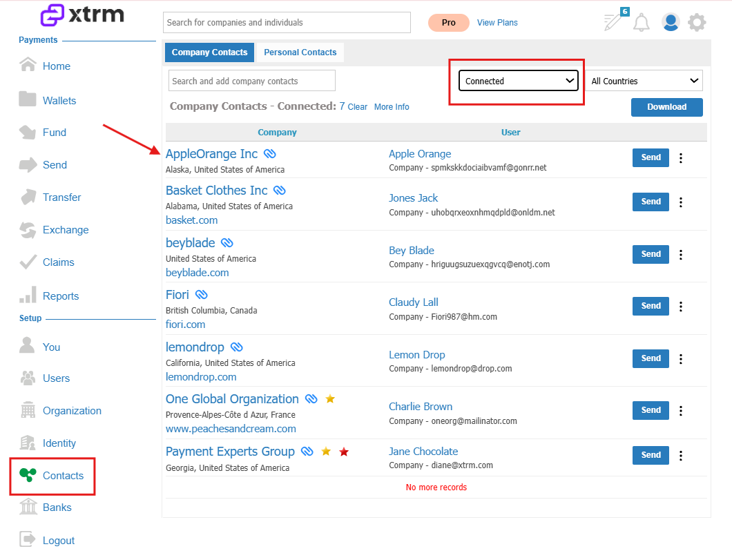This screenshot has height=560, width=732.
Task: Click the Send arrow icon in sidebar
Action: (28, 165)
